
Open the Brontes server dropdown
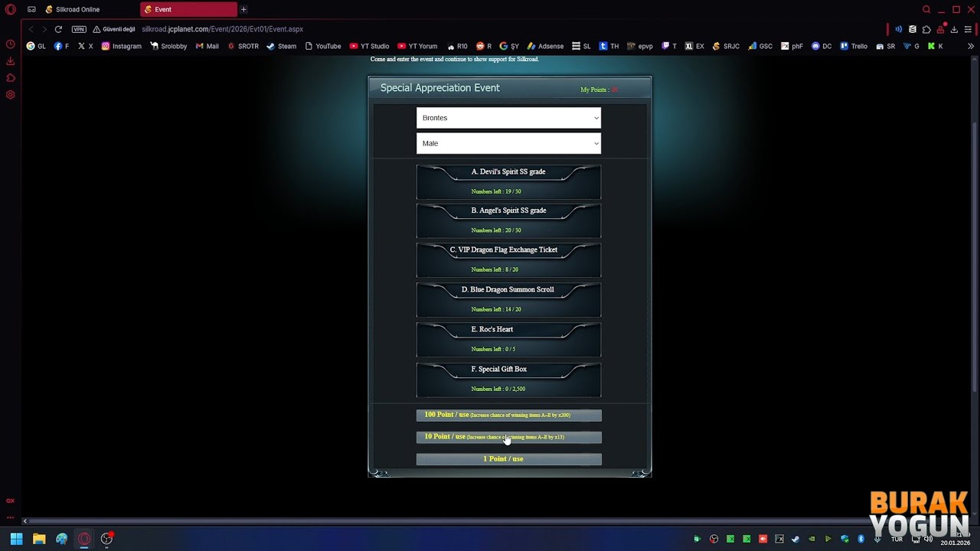point(508,118)
